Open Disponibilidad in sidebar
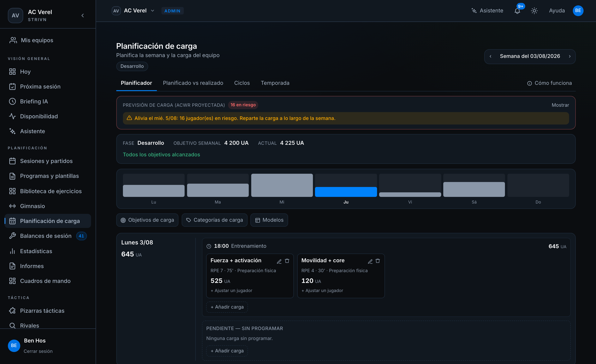The image size is (596, 364). pos(48,116)
